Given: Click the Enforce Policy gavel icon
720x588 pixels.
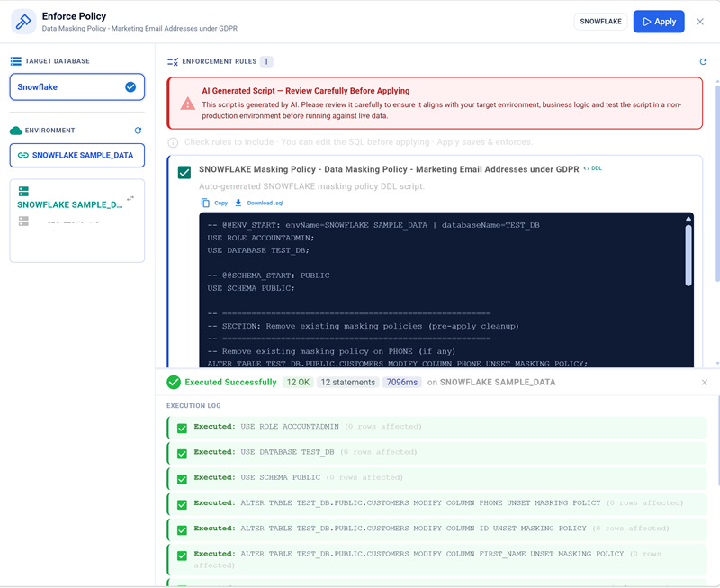Looking at the screenshot, I should (x=23, y=22).
